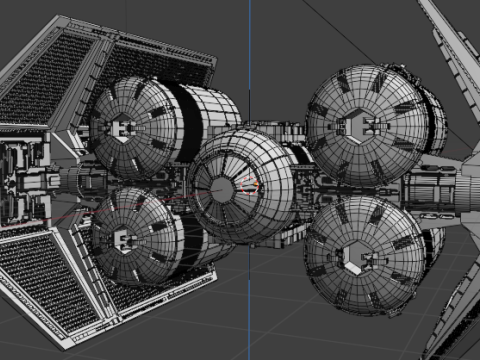480x360 pixels.
Task: Select the central dome with radial fins
Action: [x=241, y=186]
